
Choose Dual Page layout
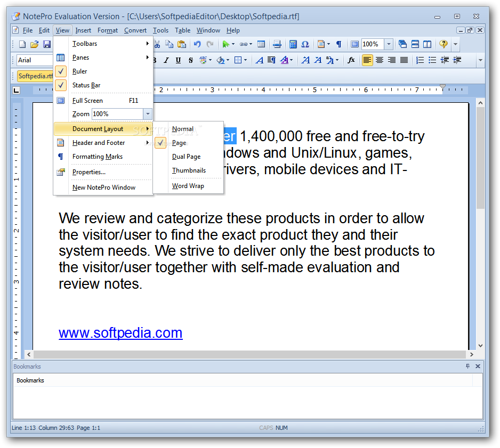[x=189, y=157]
